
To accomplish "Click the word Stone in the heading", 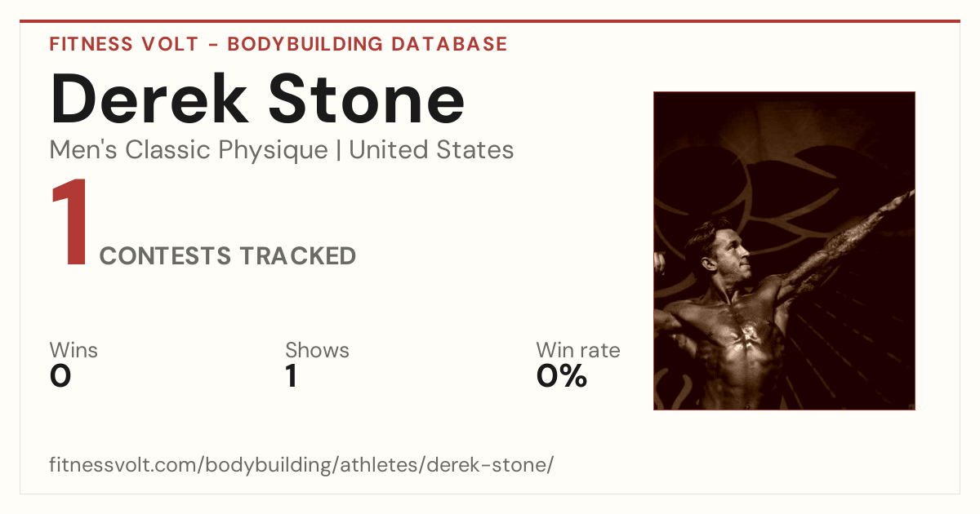I will (x=367, y=100).
